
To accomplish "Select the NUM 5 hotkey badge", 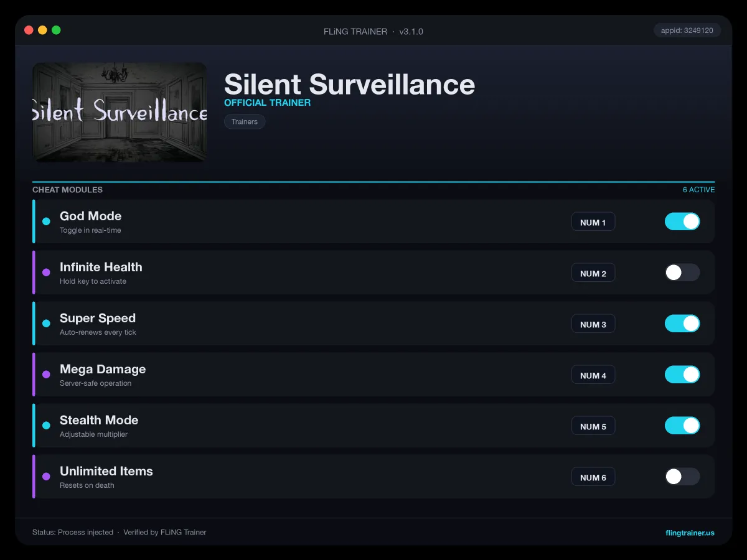I will (x=593, y=426).
